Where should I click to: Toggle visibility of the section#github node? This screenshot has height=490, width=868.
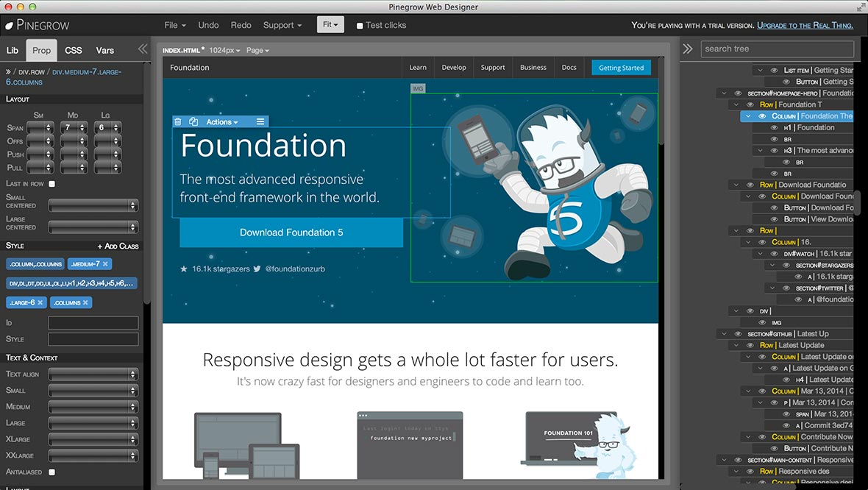[738, 334]
